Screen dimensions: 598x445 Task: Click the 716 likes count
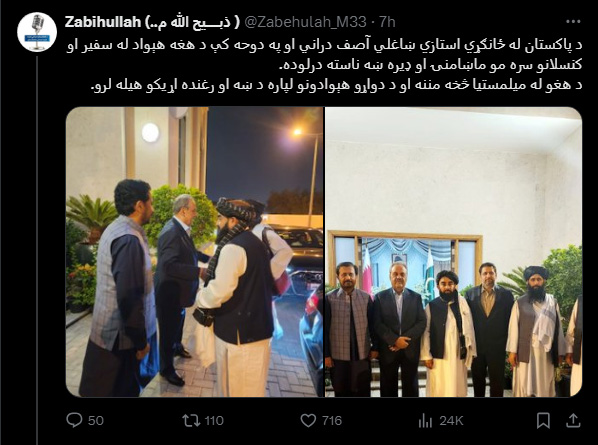point(332,421)
